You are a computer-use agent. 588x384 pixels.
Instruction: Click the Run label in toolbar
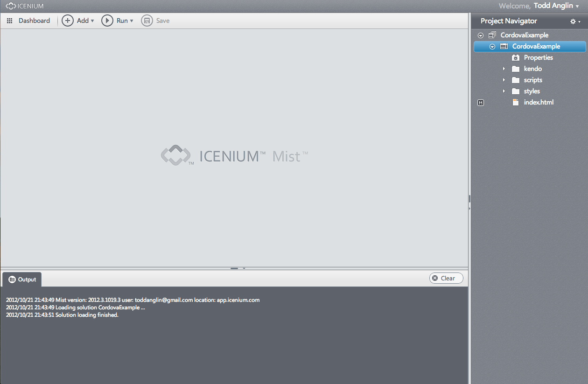pyautogui.click(x=122, y=21)
